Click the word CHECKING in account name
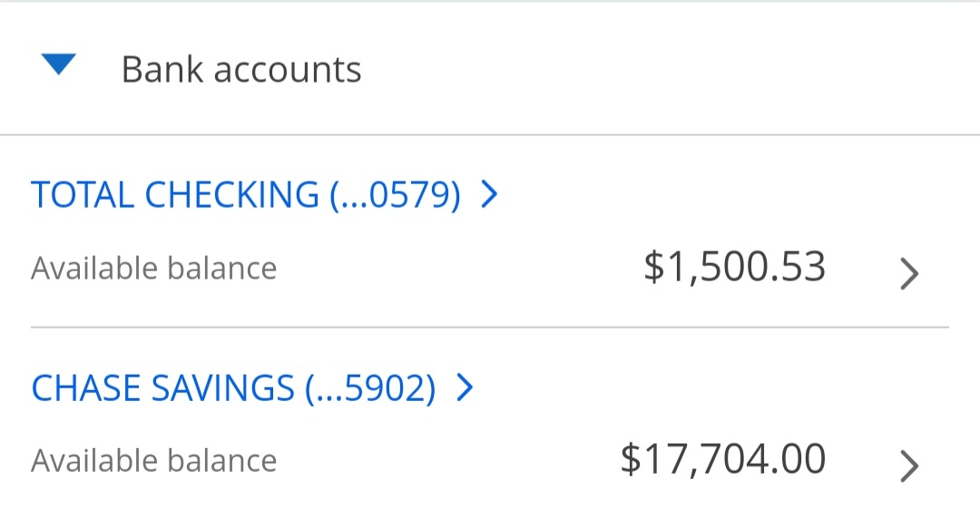Image resolution: width=980 pixels, height=518 pixels. 232,195
